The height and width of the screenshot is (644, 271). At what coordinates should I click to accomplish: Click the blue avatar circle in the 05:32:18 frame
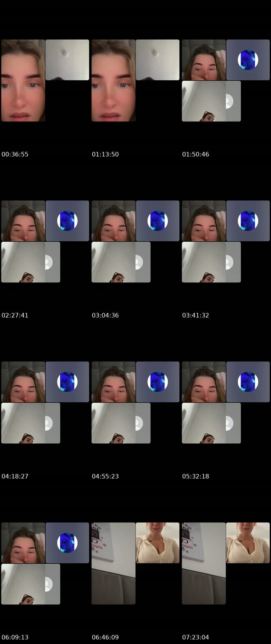tap(248, 382)
